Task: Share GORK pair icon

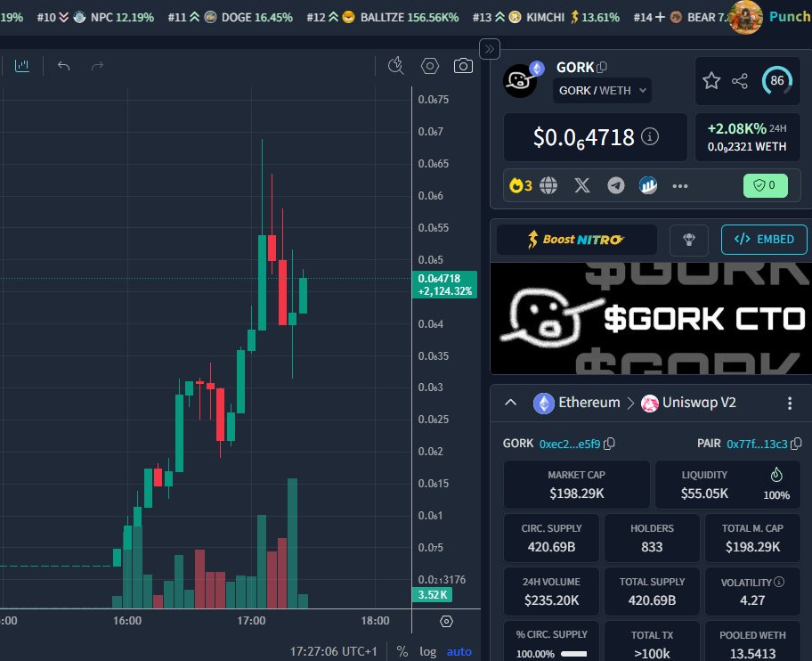Action: pyautogui.click(x=740, y=81)
